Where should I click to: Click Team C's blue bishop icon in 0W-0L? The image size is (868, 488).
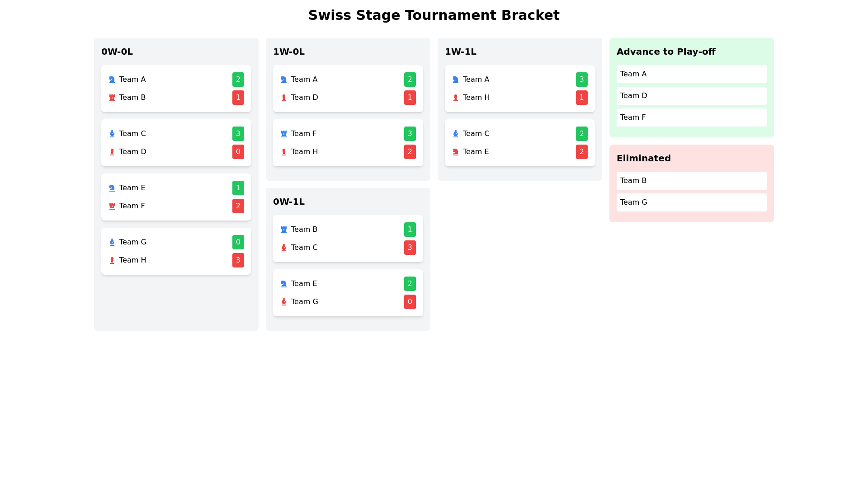pos(112,134)
